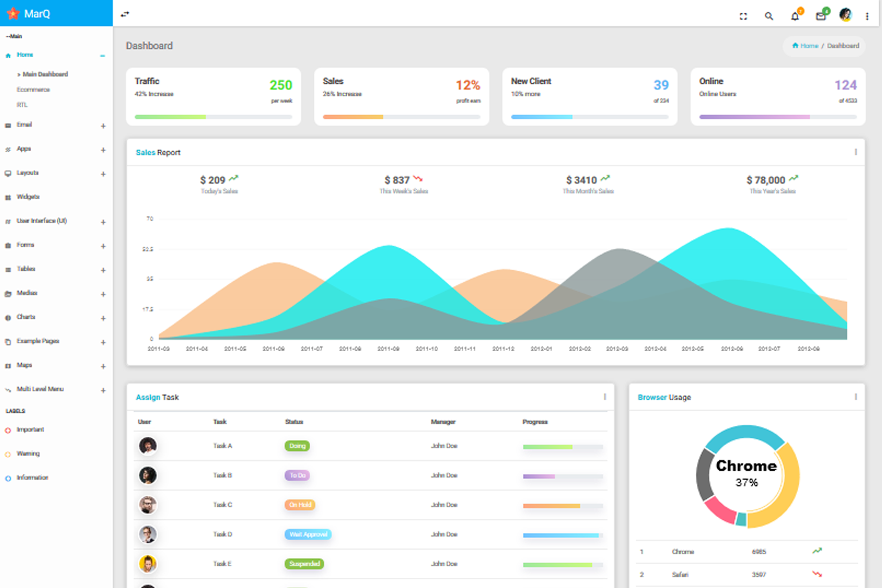Open the header three-dot more menu
Image resolution: width=882 pixels, height=588 pixels.
tap(867, 16)
